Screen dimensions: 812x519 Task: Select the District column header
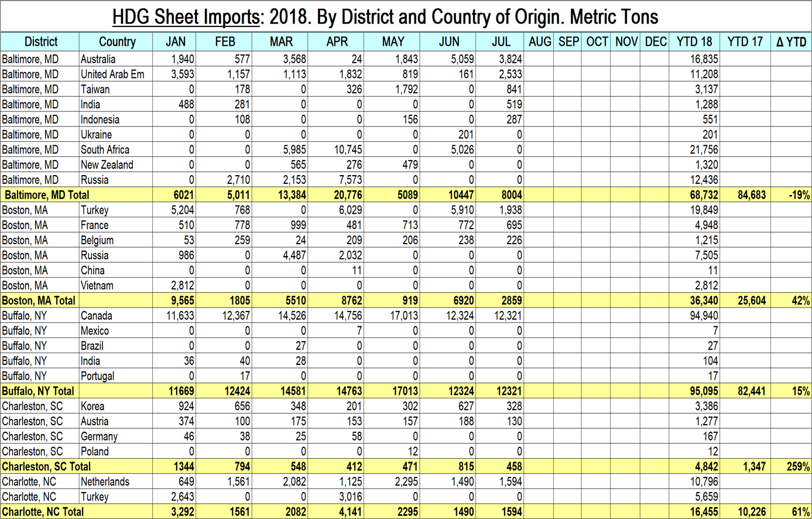pos(40,42)
